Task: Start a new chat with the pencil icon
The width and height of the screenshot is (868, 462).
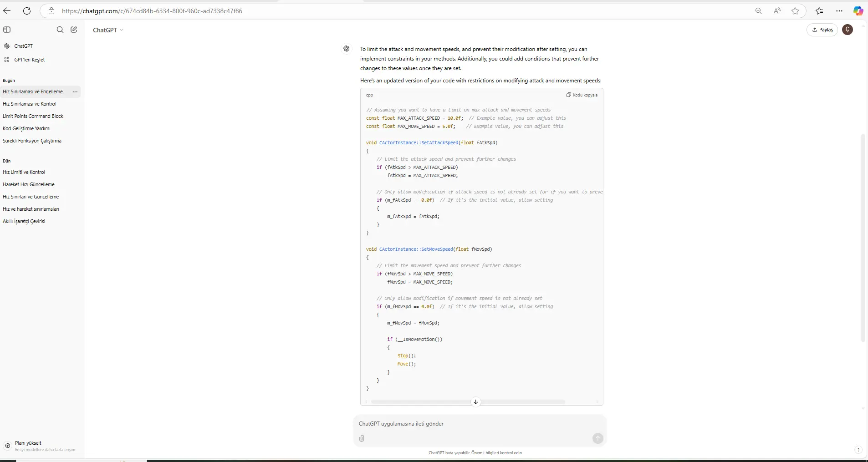Action: (74, 30)
